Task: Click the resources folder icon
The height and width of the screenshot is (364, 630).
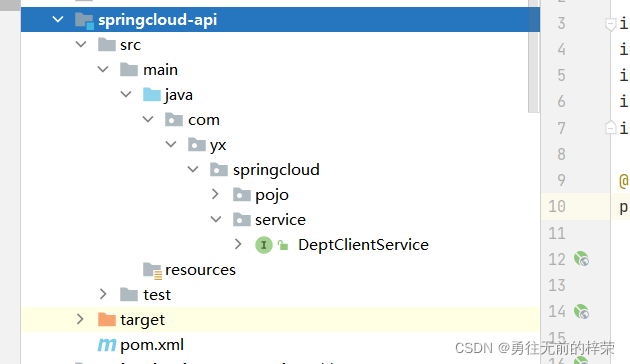Action: [x=152, y=270]
